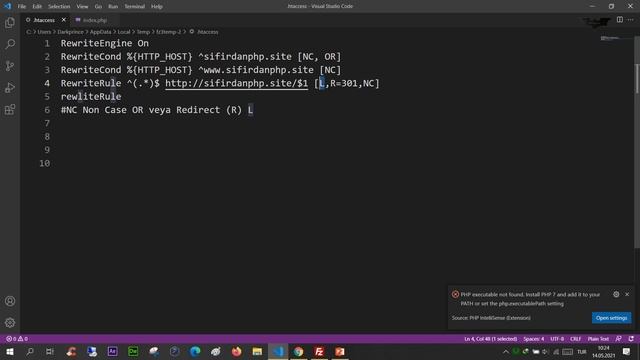This screenshot has width=640, height=360.
Task: Change file encoding via UTF-8
Action: coord(557,339)
